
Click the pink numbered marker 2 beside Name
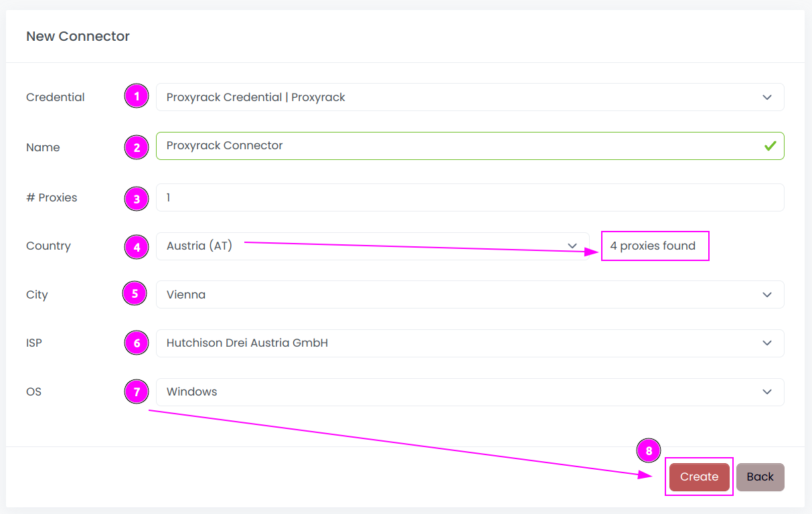tap(137, 147)
